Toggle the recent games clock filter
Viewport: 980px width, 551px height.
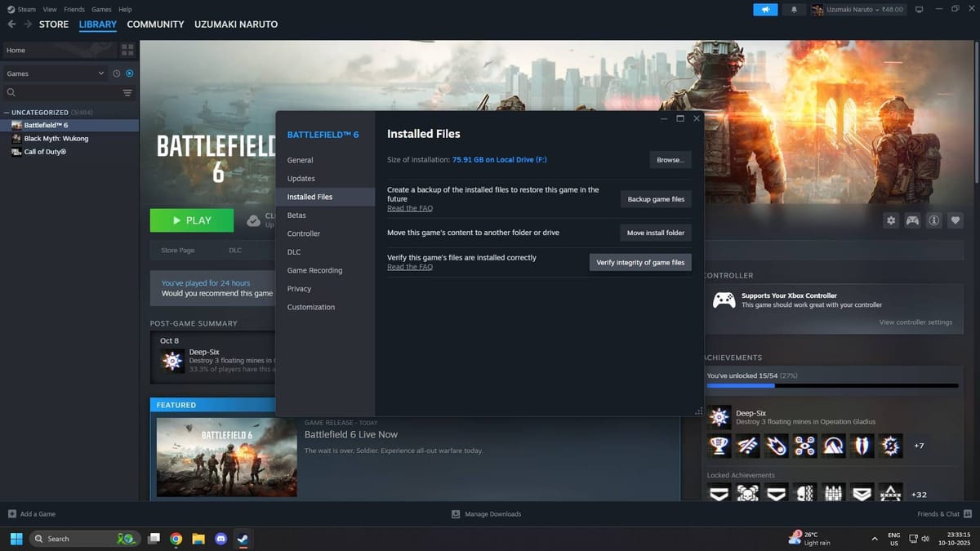point(115,73)
